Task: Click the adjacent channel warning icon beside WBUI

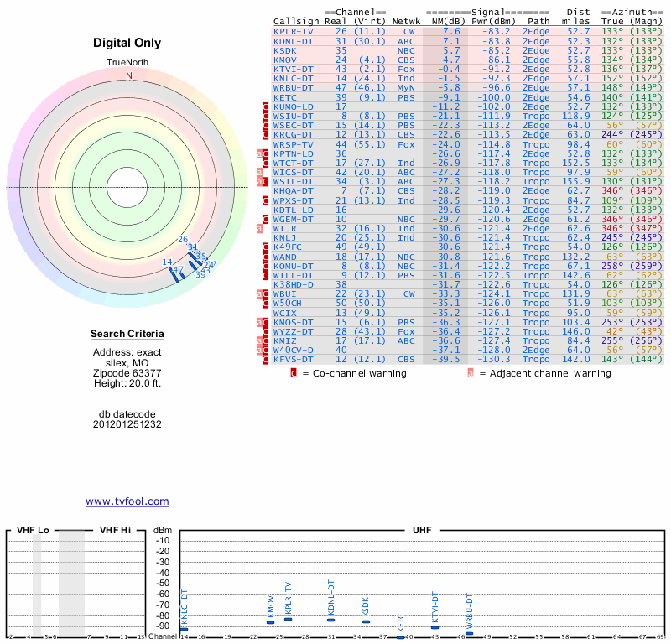Action: (x=259, y=294)
